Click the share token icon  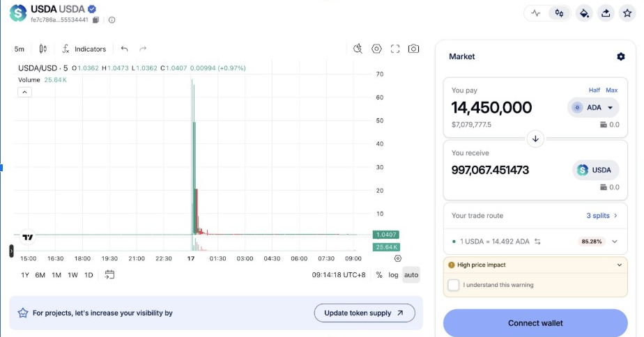[606, 13]
